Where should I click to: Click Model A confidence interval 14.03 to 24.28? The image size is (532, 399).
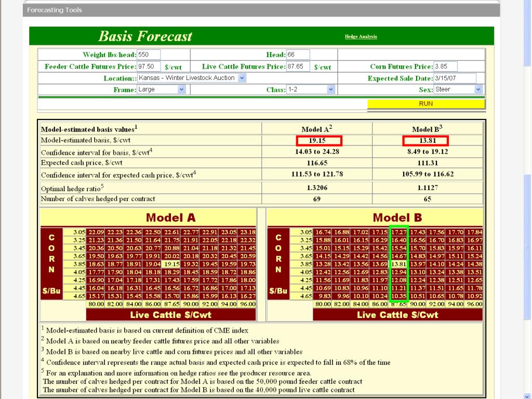click(x=317, y=152)
